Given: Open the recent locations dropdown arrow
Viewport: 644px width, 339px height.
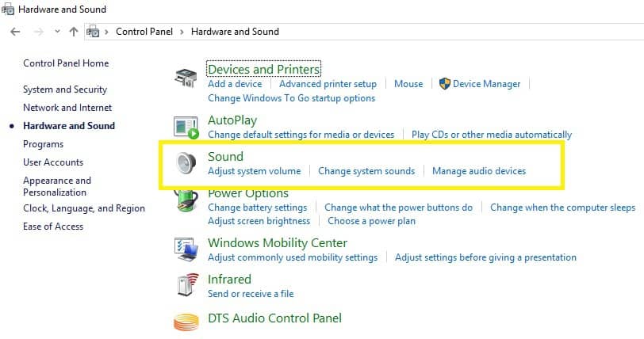Looking at the screenshot, I should point(57,32).
